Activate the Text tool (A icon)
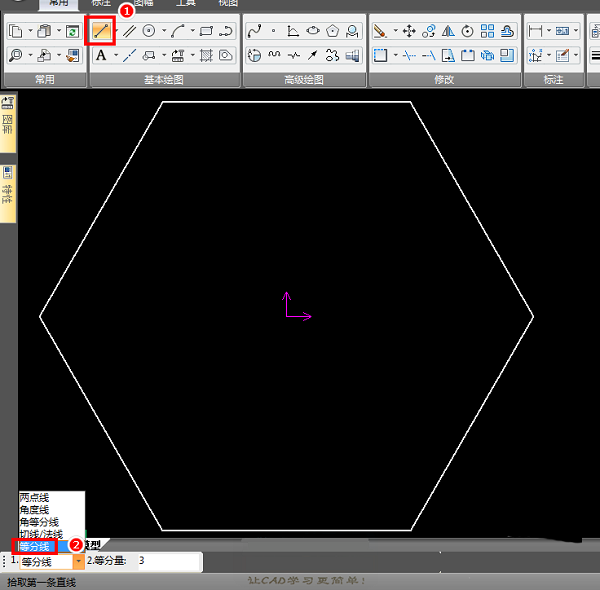The height and width of the screenshot is (590, 600). coord(101,55)
